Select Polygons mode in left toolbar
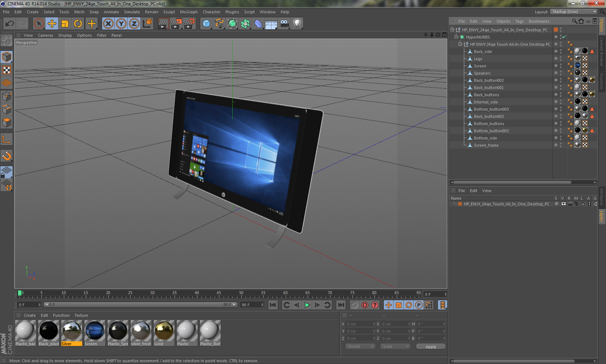 pyautogui.click(x=6, y=122)
